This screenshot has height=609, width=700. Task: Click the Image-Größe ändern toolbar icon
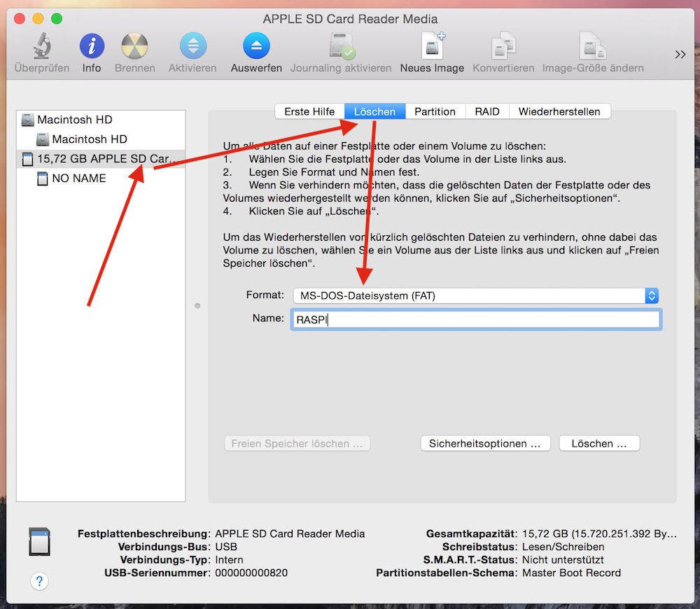pyautogui.click(x=592, y=45)
